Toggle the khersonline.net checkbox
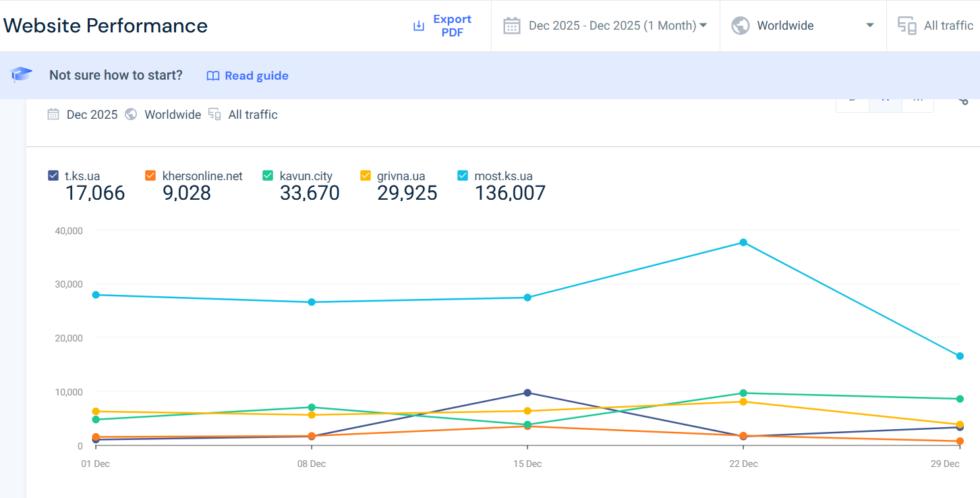 click(151, 176)
